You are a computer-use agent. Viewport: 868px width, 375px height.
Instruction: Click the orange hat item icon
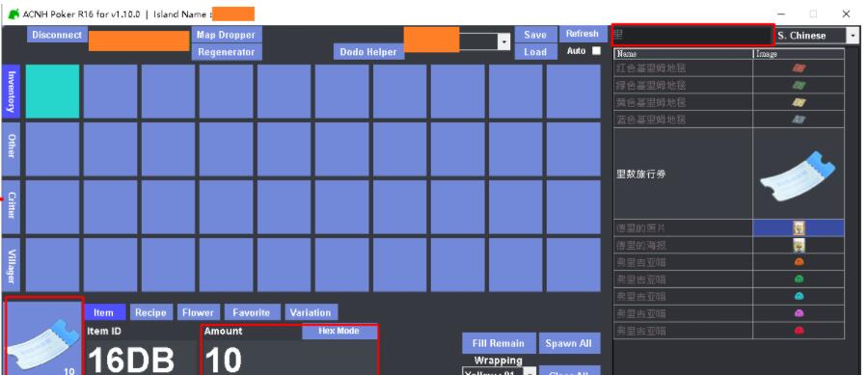pyautogui.click(x=799, y=262)
